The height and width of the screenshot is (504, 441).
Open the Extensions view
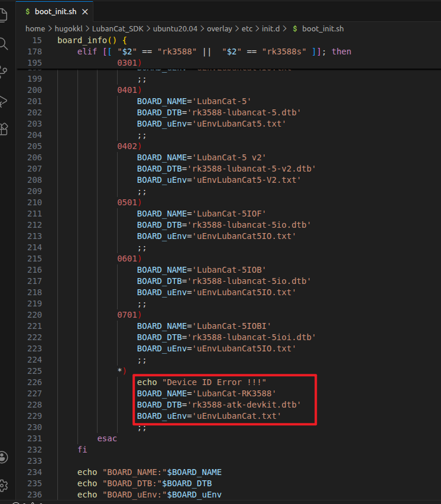tap(3, 129)
